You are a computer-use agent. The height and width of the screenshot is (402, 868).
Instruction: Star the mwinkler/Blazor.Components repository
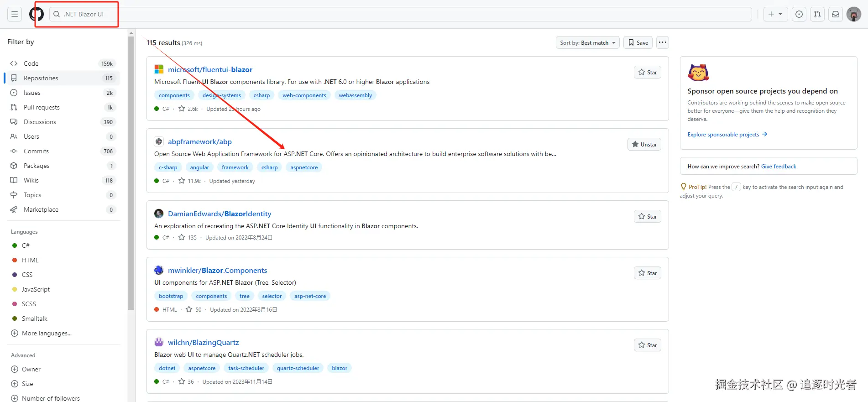[648, 273]
